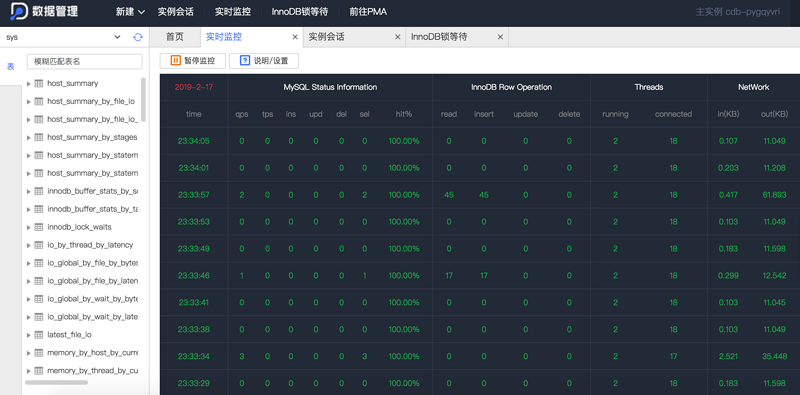800x395 pixels.
Task: Click the pause icon in 暂停监控 button
Action: coord(176,61)
